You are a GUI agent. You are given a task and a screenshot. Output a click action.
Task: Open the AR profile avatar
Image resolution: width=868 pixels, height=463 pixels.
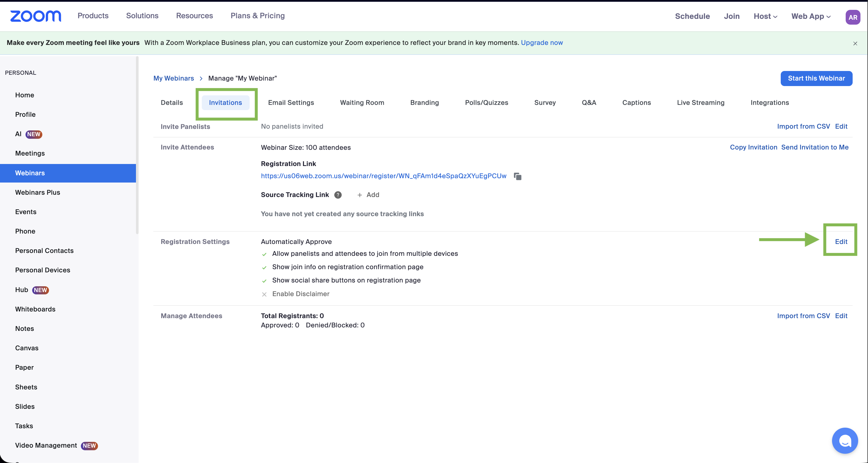853,17
